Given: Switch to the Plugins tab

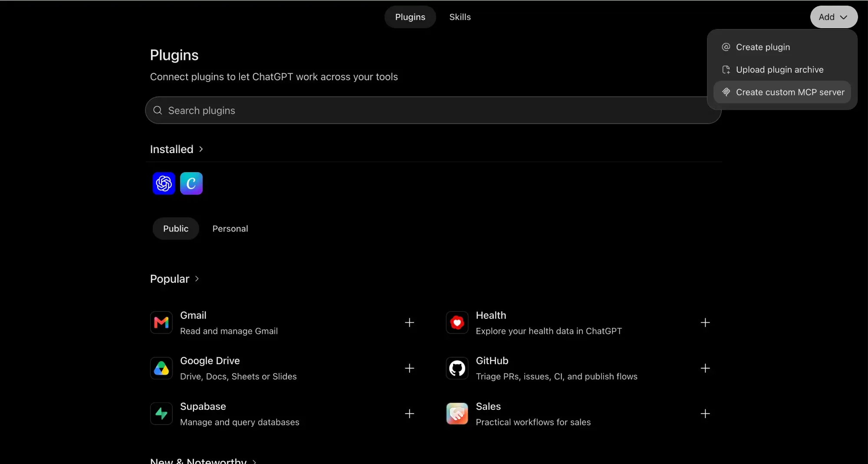Looking at the screenshot, I should pyautogui.click(x=410, y=17).
